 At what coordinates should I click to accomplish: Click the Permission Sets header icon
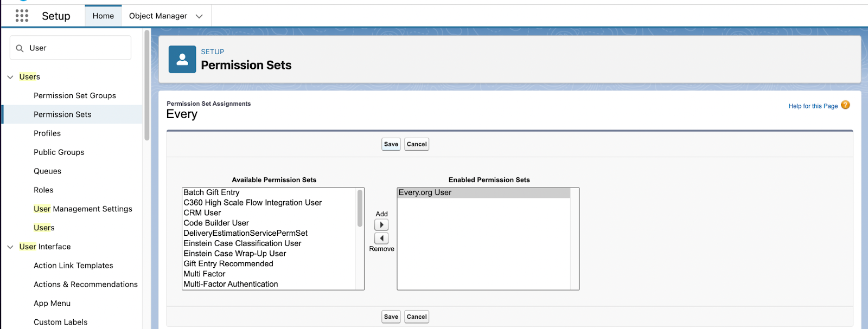(x=182, y=59)
